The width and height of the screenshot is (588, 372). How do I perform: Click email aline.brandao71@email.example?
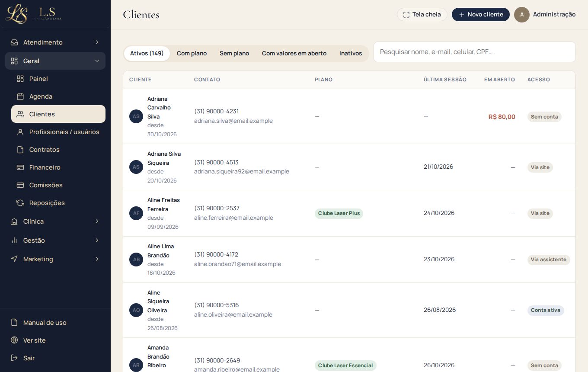[x=237, y=264]
